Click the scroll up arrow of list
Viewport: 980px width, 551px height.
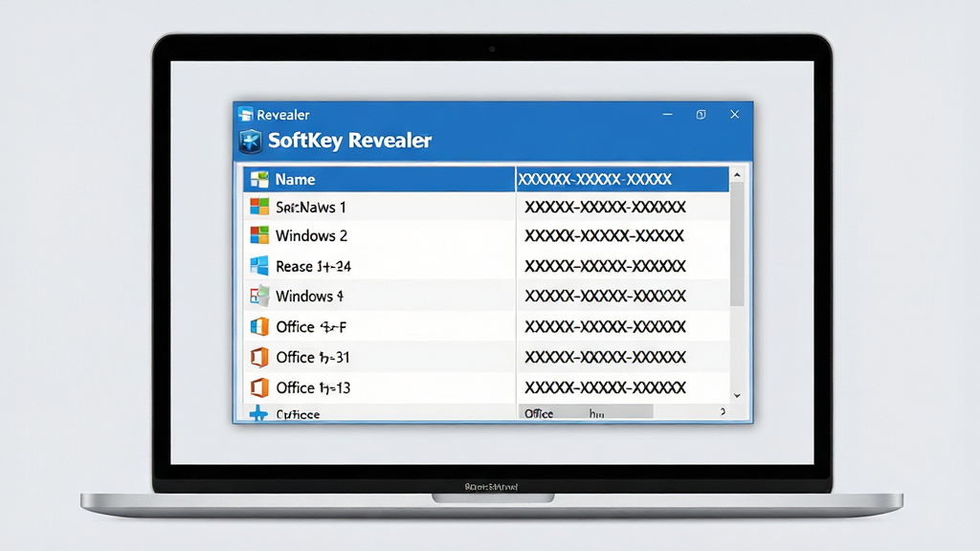pos(737,176)
